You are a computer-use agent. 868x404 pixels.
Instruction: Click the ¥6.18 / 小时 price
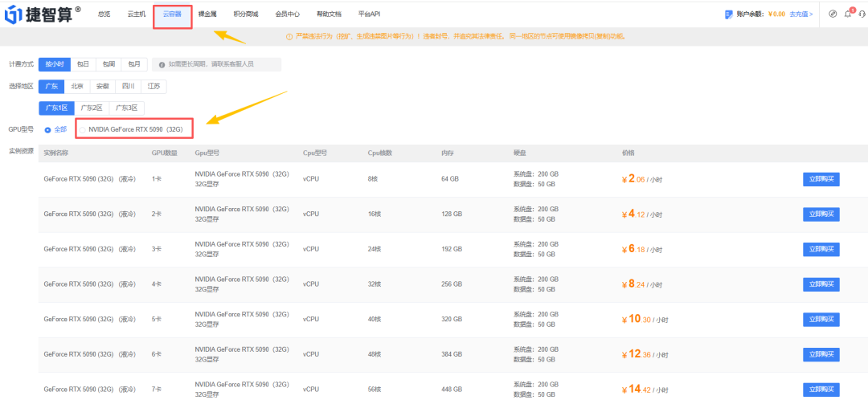coord(641,250)
